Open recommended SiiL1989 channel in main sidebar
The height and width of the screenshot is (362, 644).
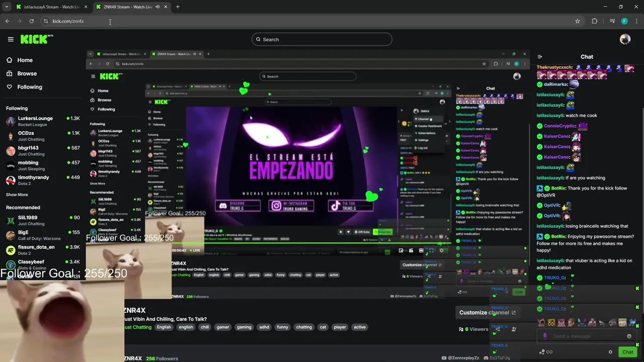(x=43, y=220)
